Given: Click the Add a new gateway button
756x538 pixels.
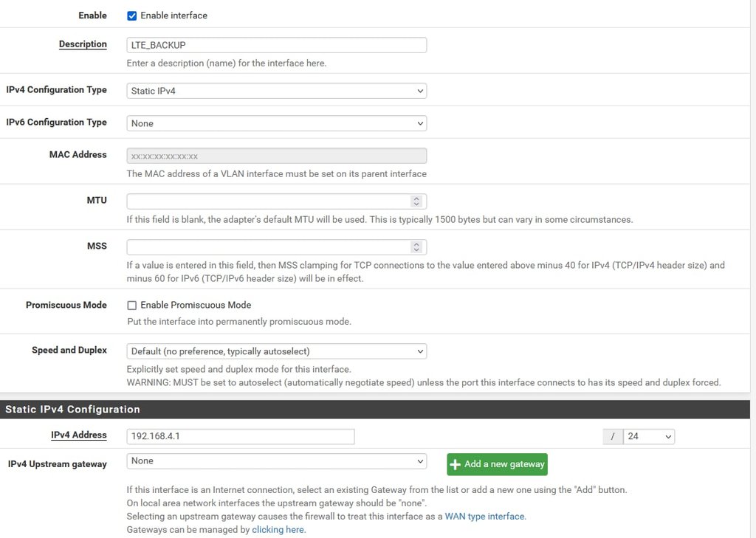Looking at the screenshot, I should pyautogui.click(x=497, y=464).
